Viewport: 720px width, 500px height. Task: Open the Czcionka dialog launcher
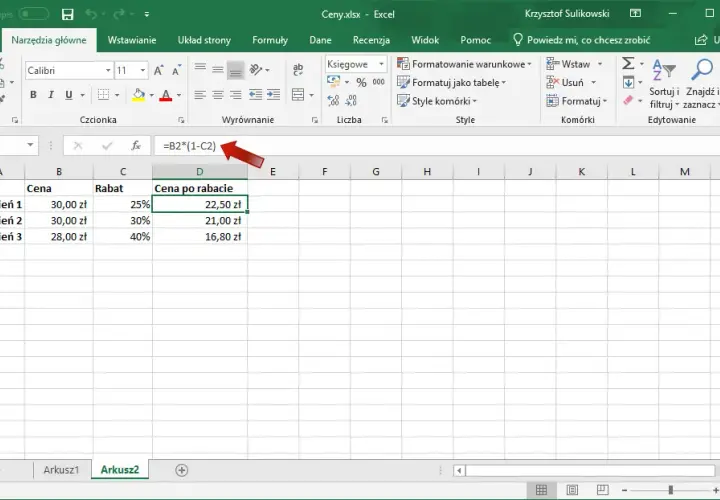(x=181, y=120)
